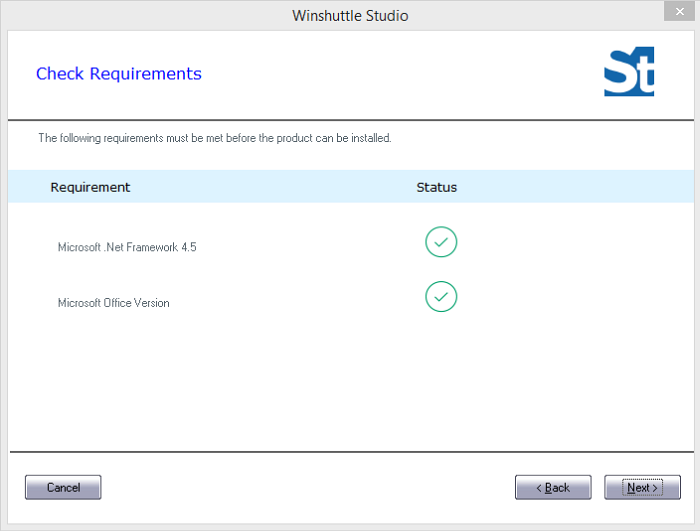Click the Status column header

pos(437,187)
